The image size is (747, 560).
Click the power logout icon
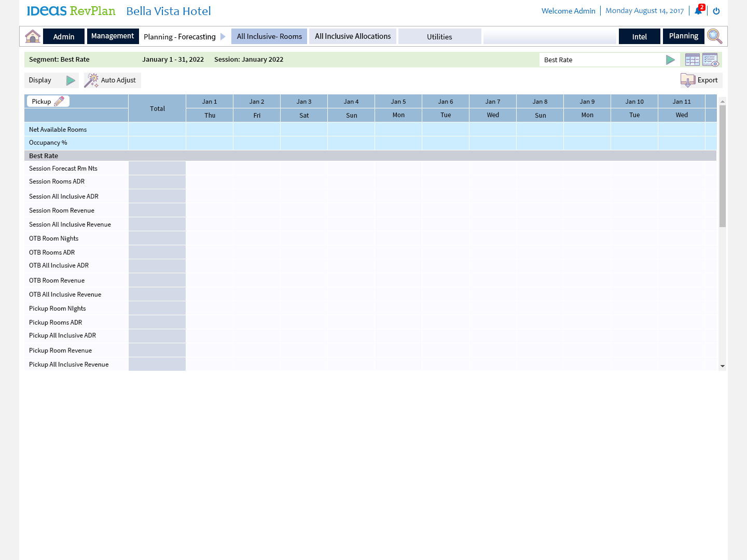pyautogui.click(x=716, y=11)
